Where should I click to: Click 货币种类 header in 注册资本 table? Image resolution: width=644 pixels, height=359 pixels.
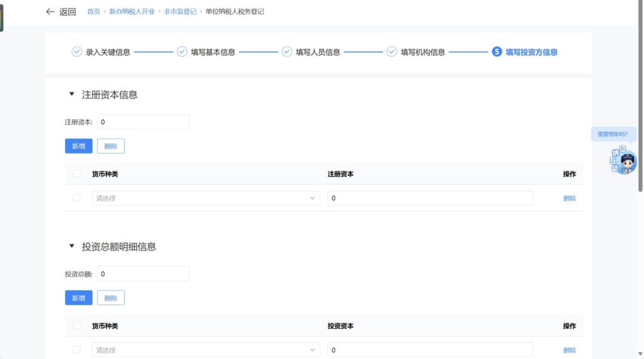pyautogui.click(x=105, y=174)
